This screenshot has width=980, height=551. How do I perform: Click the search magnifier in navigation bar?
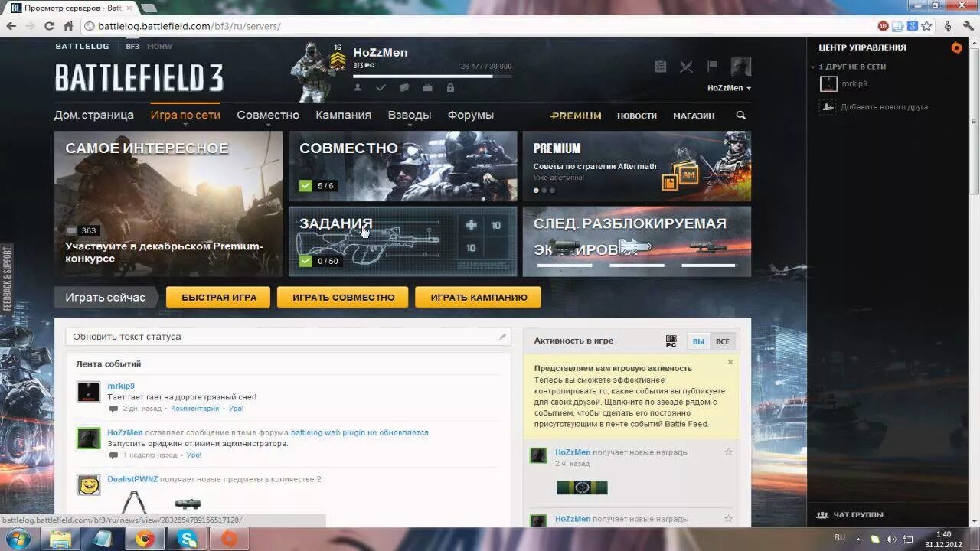click(740, 116)
